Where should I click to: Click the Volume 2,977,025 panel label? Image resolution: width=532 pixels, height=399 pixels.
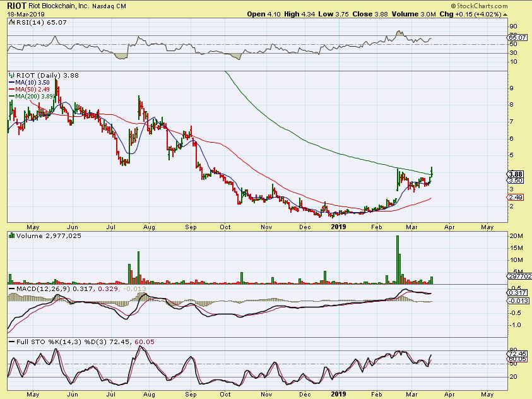[49, 235]
